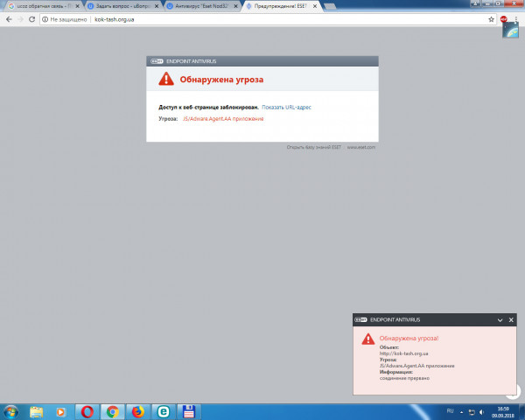Open a new browser tab

[330, 7]
